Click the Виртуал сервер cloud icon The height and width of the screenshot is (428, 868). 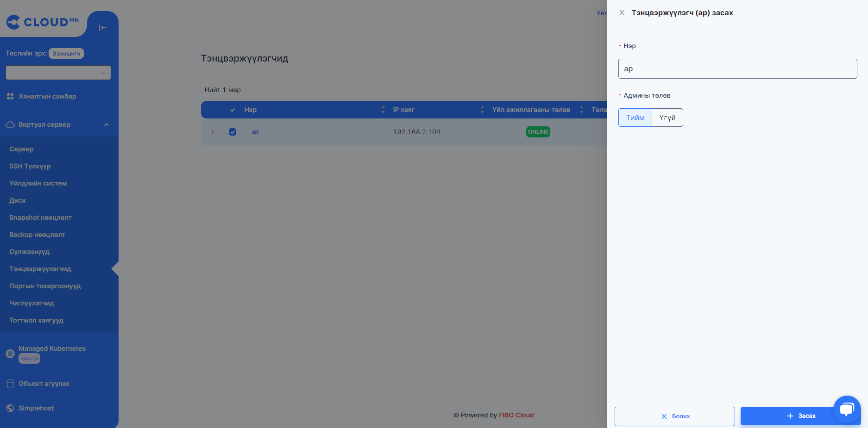(x=10, y=124)
